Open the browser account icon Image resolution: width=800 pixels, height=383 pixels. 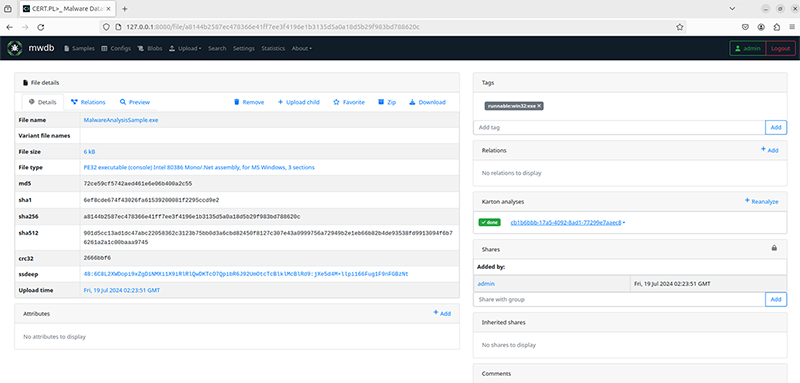coord(761,27)
